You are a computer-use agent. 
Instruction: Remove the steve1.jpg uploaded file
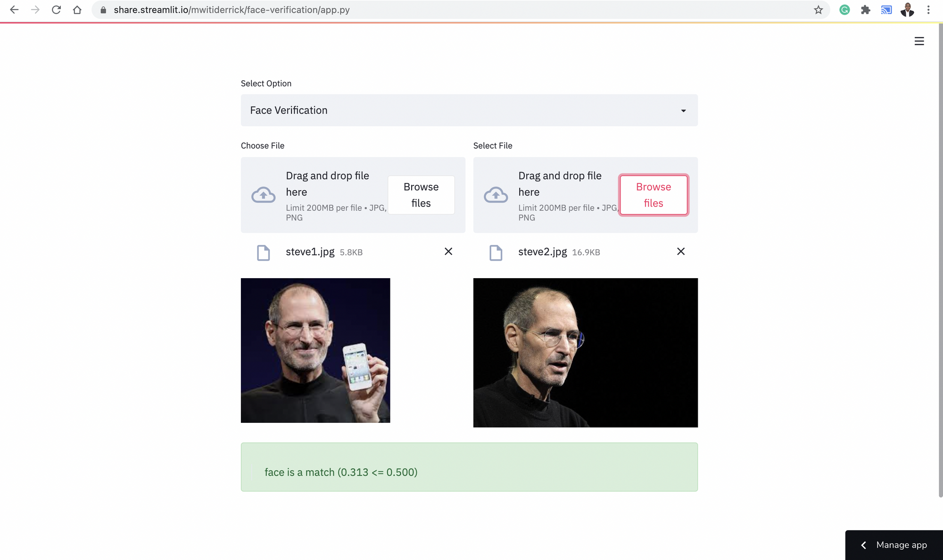[448, 252]
